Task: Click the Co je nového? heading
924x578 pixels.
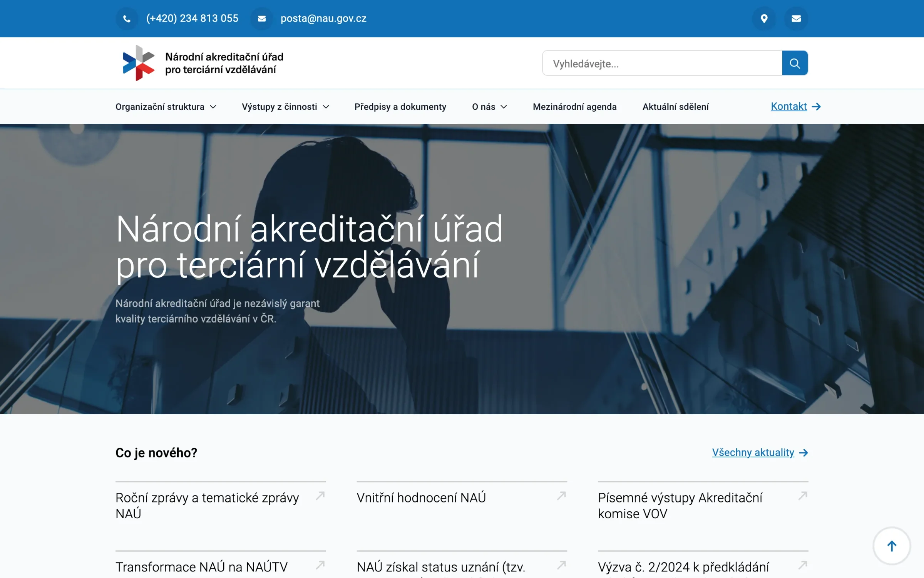Action: [156, 453]
